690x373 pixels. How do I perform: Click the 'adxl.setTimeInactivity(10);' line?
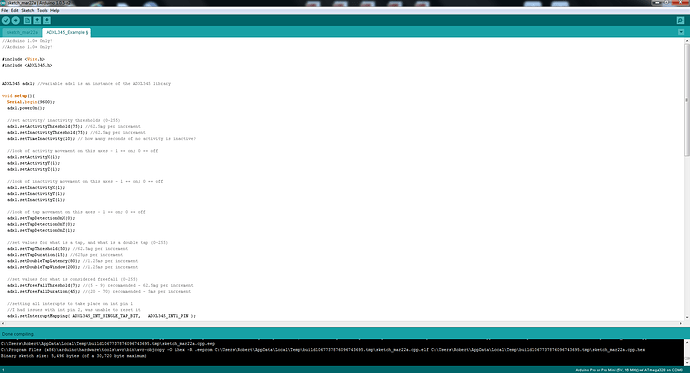coord(41,139)
